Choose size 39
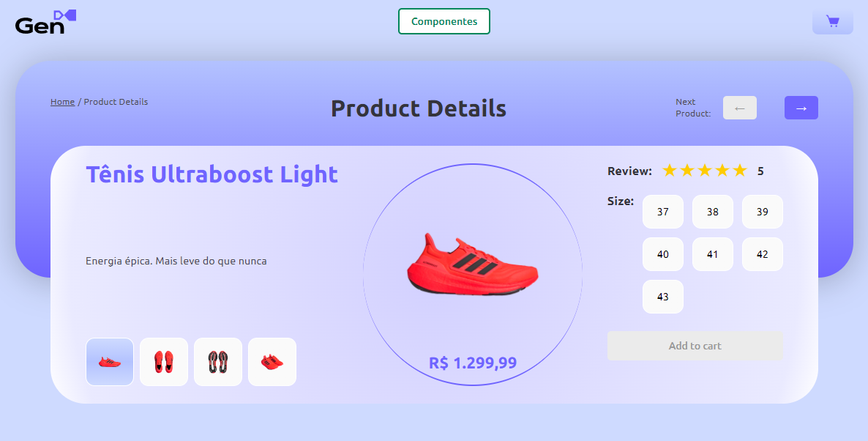 click(763, 212)
